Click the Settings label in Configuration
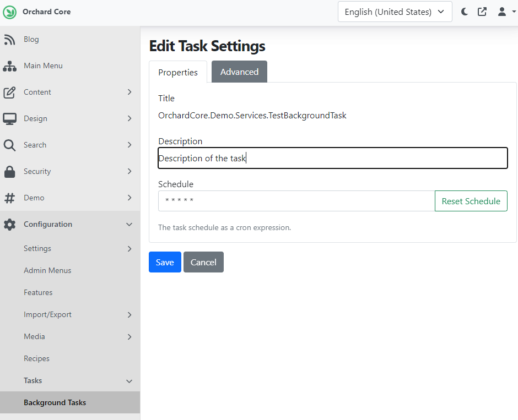Viewport: 518px width, 420px height. [x=37, y=248]
